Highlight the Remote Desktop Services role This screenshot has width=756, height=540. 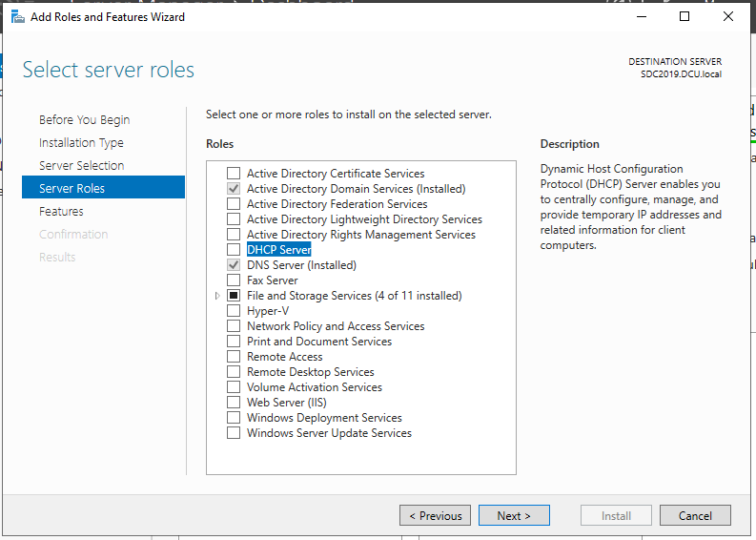(310, 372)
